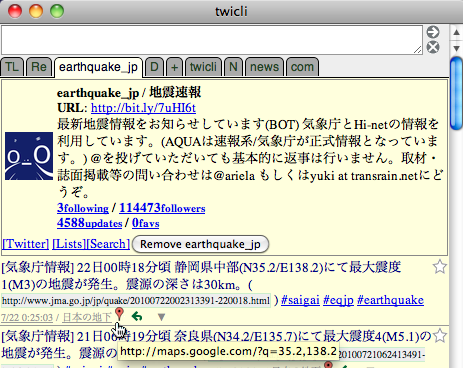The width and height of the screenshot is (463, 368).
Task: Open the Re tab
Action: click(x=39, y=67)
